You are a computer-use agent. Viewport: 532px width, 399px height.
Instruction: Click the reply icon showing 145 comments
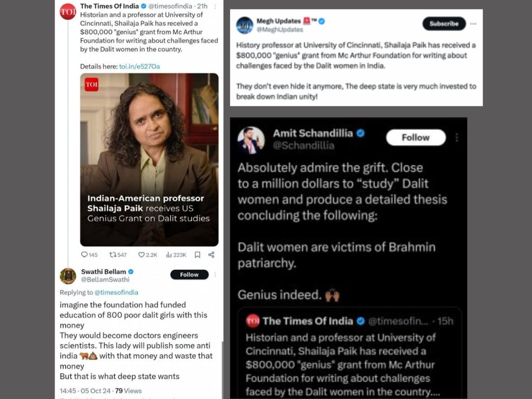[x=85, y=255]
